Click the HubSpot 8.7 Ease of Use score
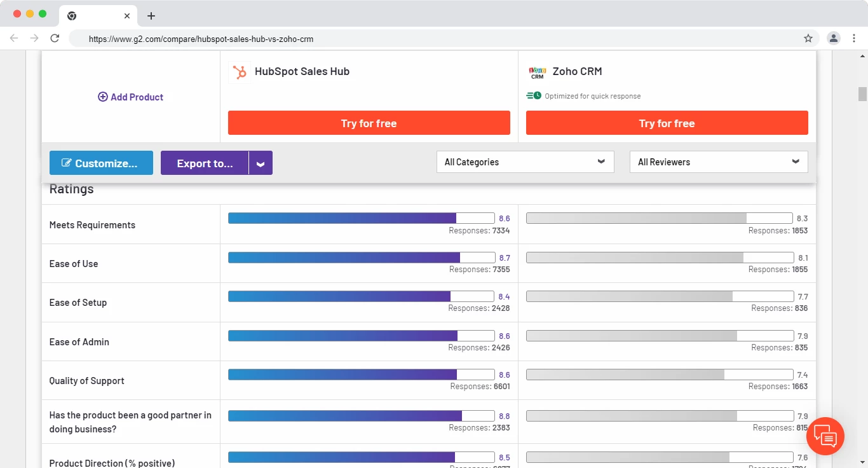 pyautogui.click(x=505, y=258)
